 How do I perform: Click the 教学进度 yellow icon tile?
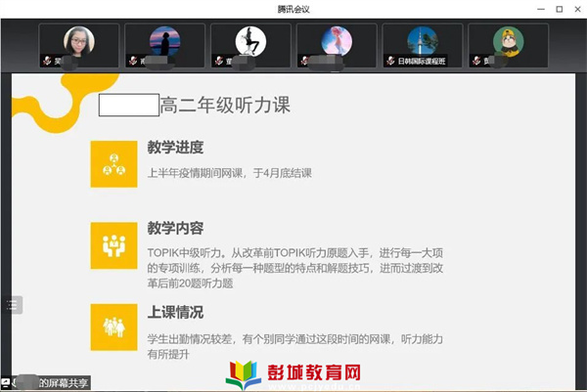(113, 164)
